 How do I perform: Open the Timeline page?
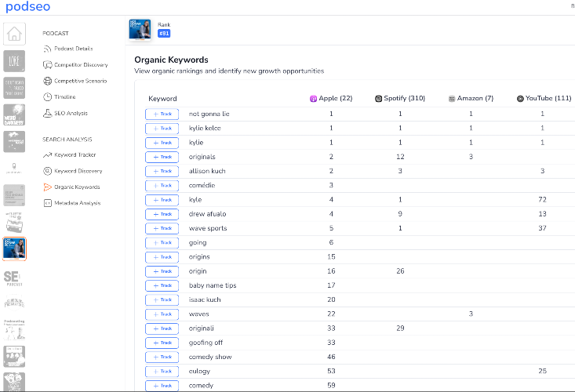tap(65, 97)
